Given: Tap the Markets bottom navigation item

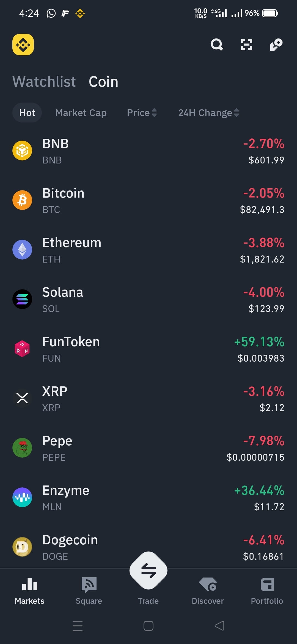Looking at the screenshot, I should 30,591.
